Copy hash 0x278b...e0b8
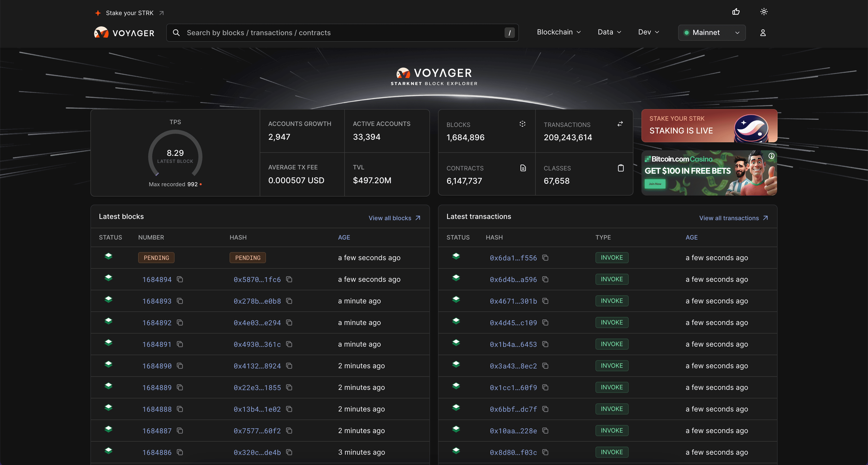This screenshot has height=465, width=868. tap(289, 301)
